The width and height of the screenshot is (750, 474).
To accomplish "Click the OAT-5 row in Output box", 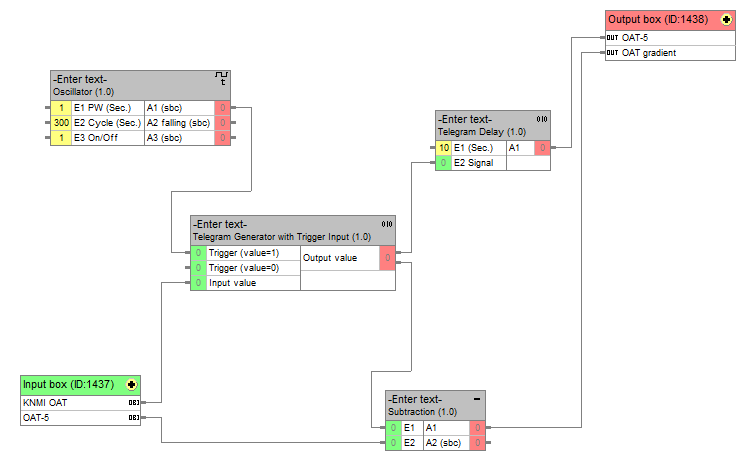I will point(670,37).
